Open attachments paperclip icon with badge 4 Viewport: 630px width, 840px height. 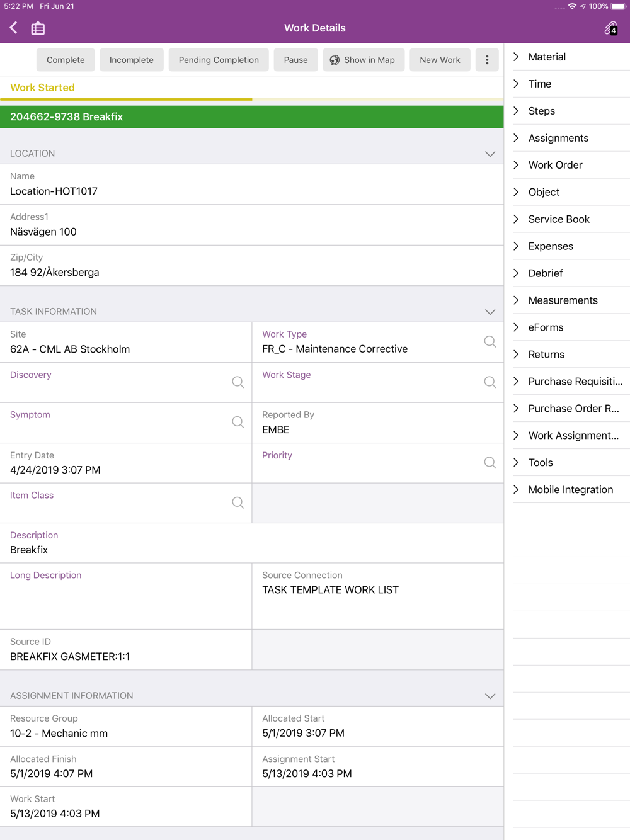point(610,28)
